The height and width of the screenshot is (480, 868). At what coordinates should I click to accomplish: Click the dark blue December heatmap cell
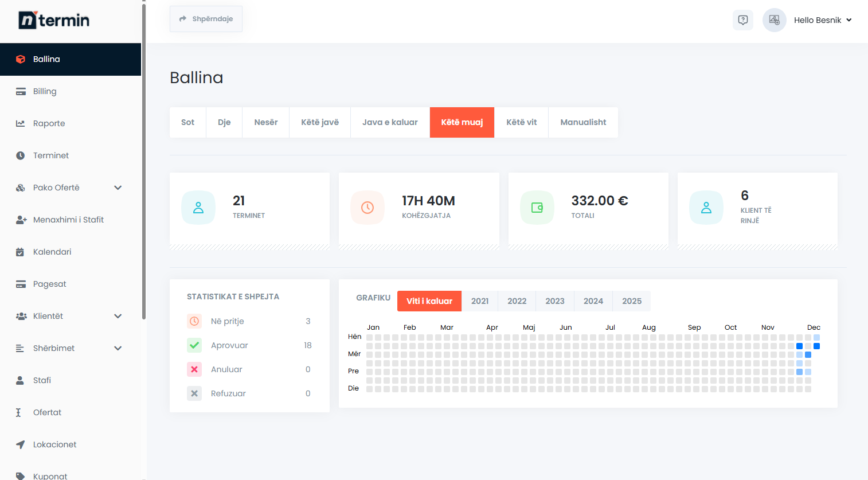[x=799, y=346]
